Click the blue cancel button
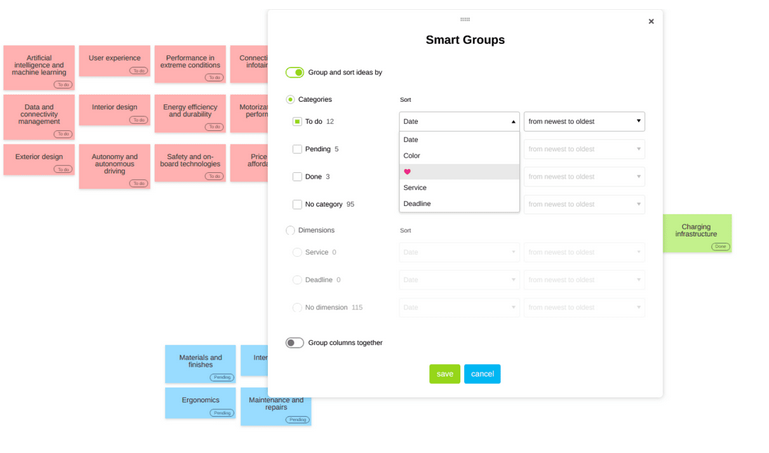The image size is (769, 453). click(x=482, y=374)
